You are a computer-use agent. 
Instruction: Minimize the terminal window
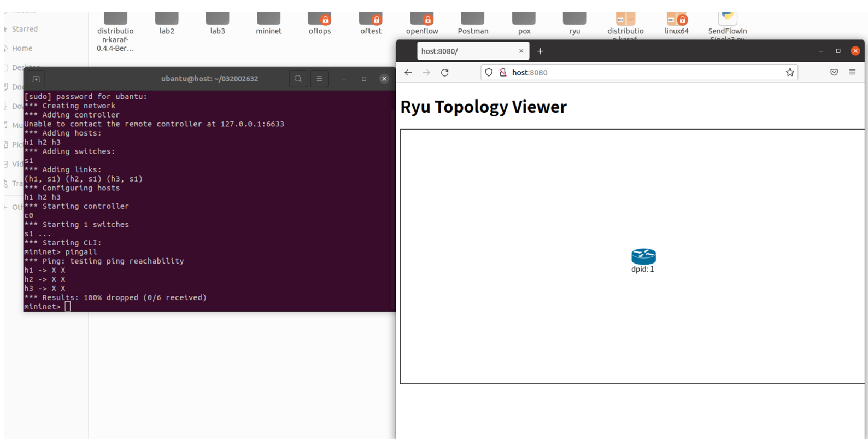[344, 79]
